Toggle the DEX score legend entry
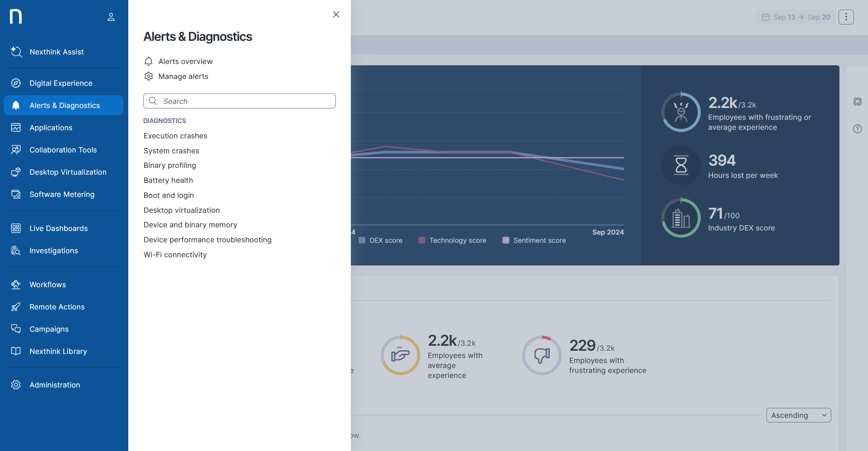This screenshot has width=868, height=451. click(x=381, y=240)
